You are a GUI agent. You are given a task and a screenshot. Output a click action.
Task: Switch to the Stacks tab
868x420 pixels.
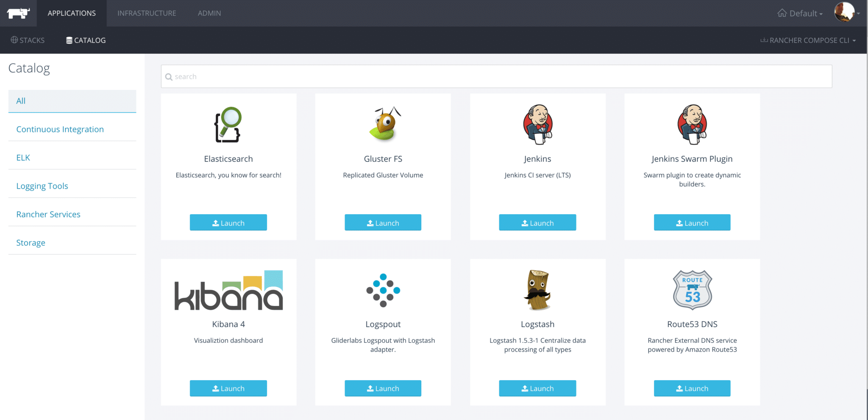pyautogui.click(x=28, y=40)
